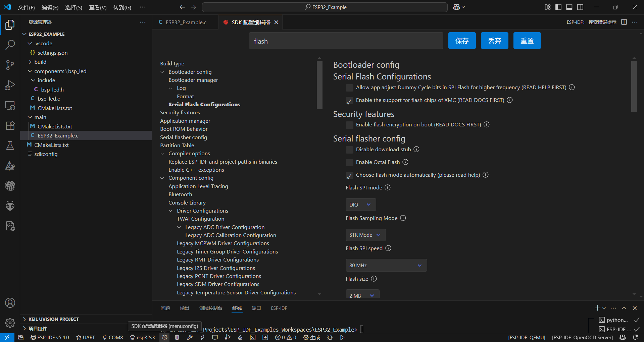Switch to the 问题 panel tab
The height and width of the screenshot is (342, 644).
pyautogui.click(x=165, y=308)
